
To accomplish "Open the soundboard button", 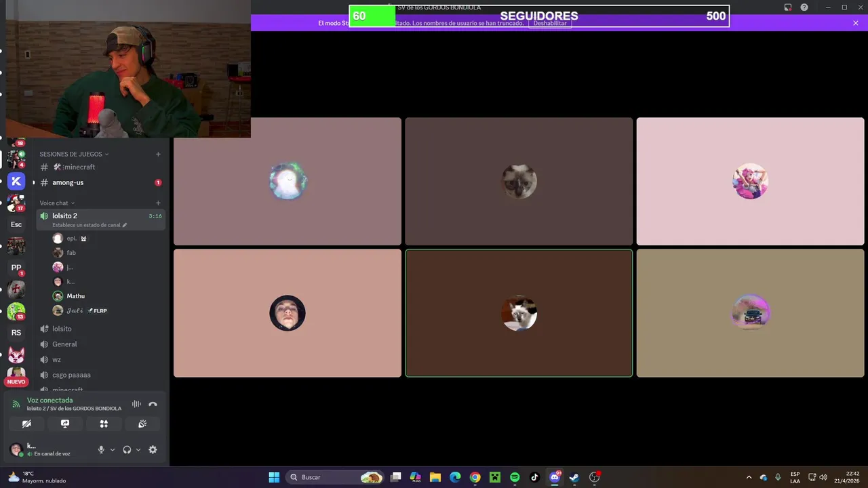I will (142, 424).
